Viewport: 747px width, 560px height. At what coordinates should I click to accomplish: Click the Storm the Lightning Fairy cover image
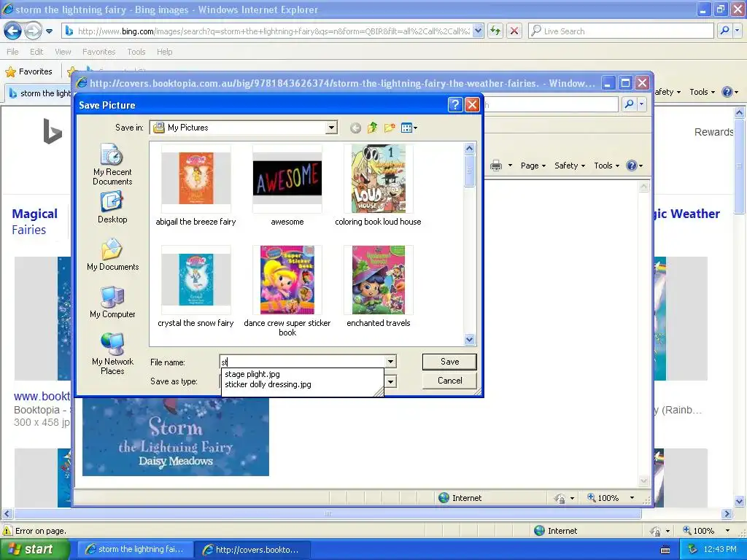pyautogui.click(x=176, y=437)
